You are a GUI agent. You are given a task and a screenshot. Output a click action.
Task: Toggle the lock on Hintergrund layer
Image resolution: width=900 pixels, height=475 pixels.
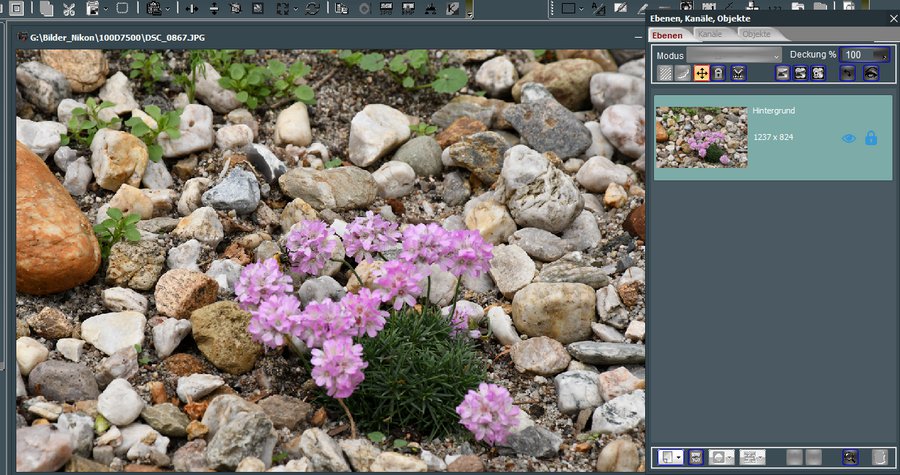[x=870, y=138]
